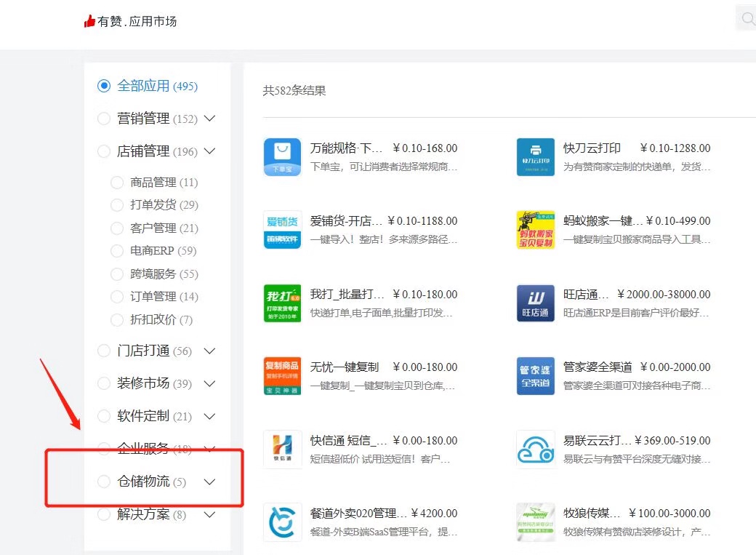This screenshot has height=555, width=756.
Task: Click price ¥2000.00-38000.00 of 旺店通
Action: point(664,294)
